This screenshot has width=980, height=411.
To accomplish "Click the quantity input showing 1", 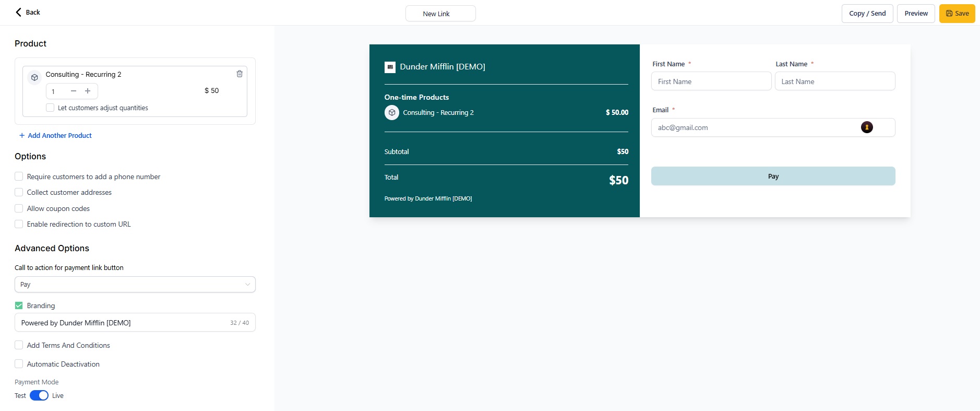I will point(58,91).
